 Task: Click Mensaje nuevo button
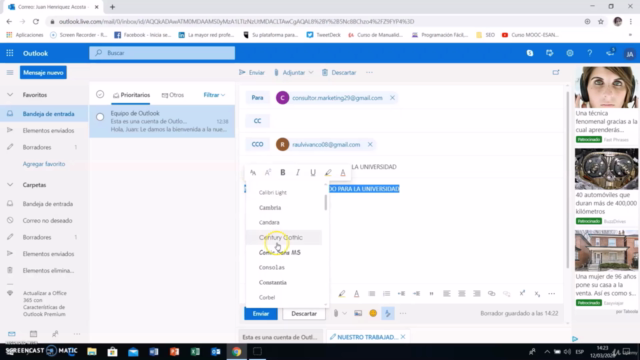point(43,73)
